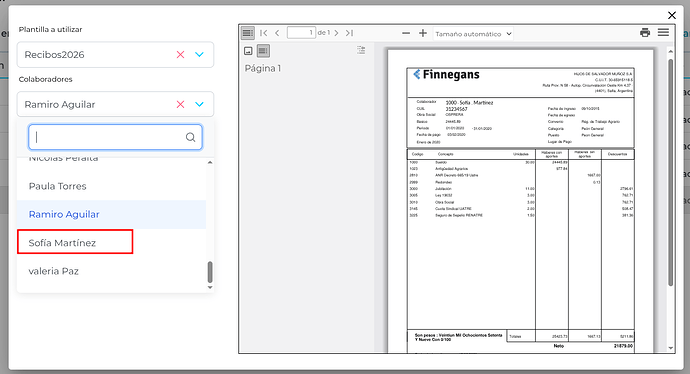Toggle the PDF viewer sidebar
This screenshot has height=374, width=690.
pos(248,33)
